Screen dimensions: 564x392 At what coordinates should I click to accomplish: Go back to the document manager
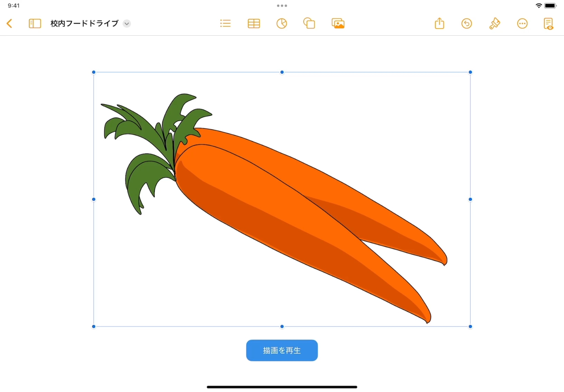[x=9, y=24]
